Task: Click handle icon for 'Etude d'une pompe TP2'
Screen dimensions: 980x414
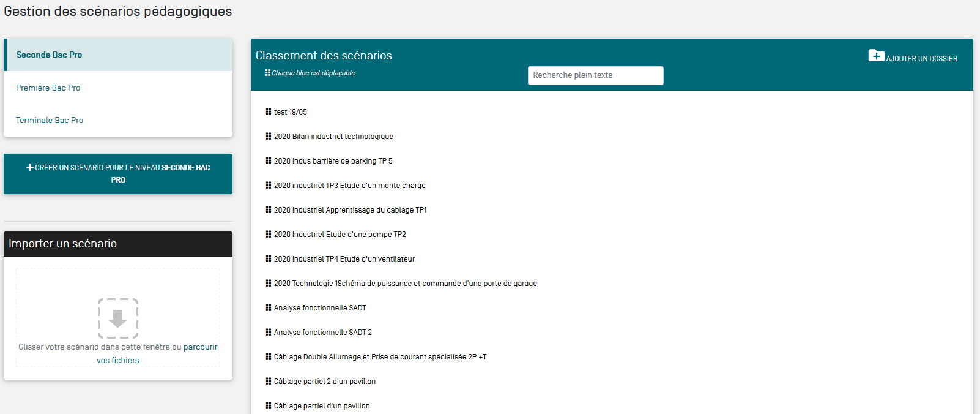Action: (x=269, y=235)
